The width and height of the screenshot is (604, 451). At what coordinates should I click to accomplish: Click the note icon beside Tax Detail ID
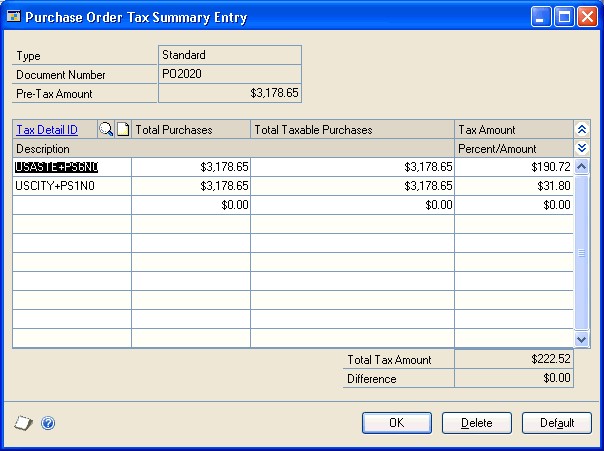click(123, 129)
